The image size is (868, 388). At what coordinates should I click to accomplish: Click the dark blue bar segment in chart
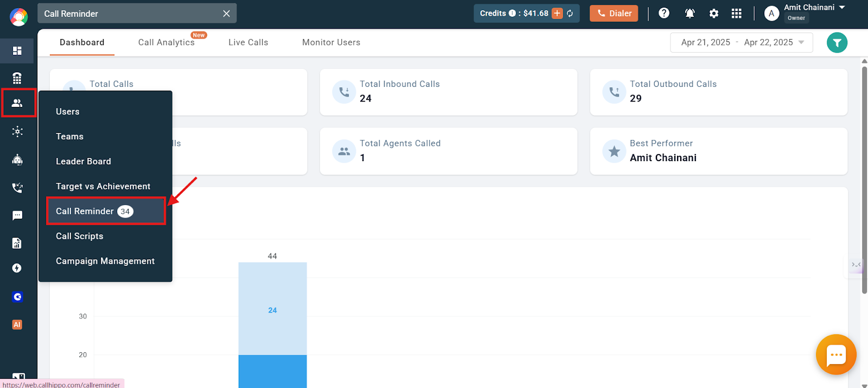[272, 371]
